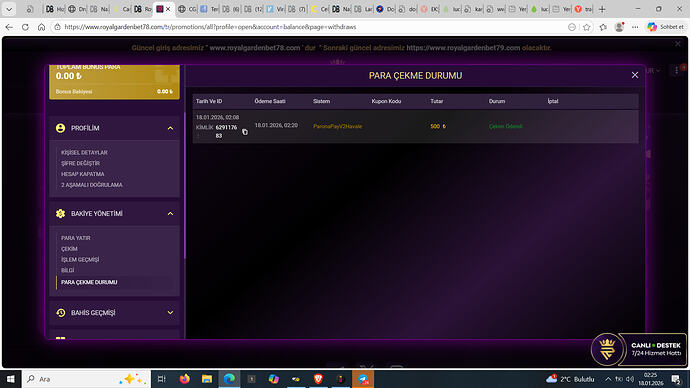The width and height of the screenshot is (690, 388).
Task: Close the Para Çekme Durumu dialog
Action: click(x=635, y=75)
